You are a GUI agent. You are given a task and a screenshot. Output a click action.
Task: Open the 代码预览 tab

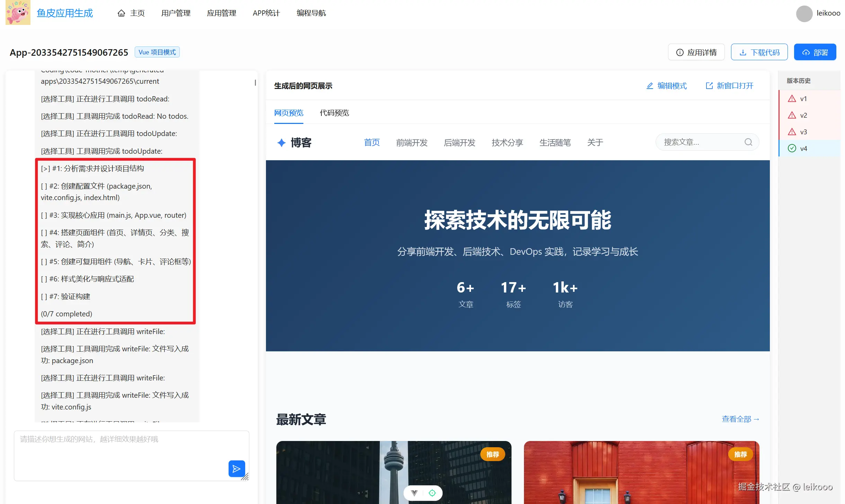[334, 113]
